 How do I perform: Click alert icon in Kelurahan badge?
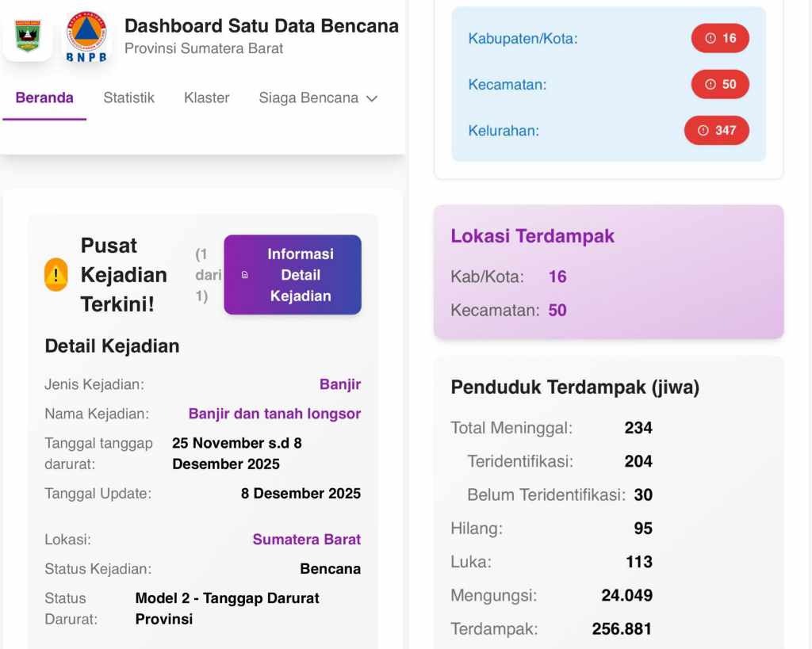pyautogui.click(x=703, y=130)
